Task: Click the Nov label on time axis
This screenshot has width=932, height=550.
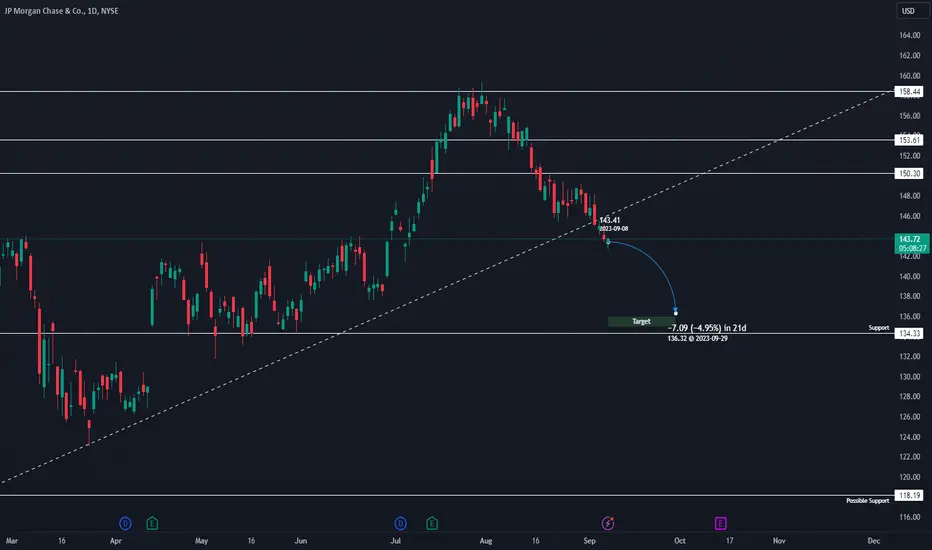Action: click(x=779, y=540)
